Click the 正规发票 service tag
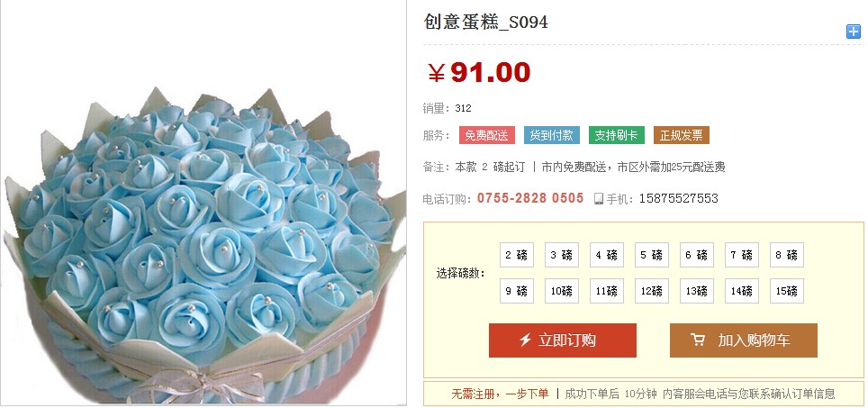The width and height of the screenshot is (868, 408). pyautogui.click(x=681, y=136)
